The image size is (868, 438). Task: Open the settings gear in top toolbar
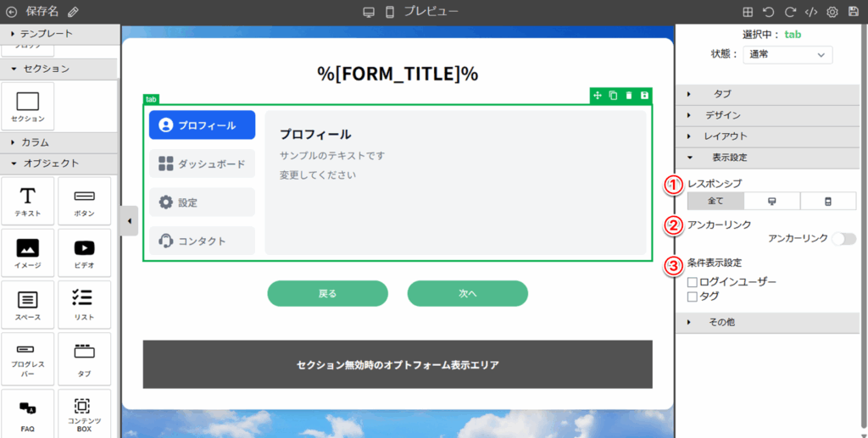pos(832,12)
